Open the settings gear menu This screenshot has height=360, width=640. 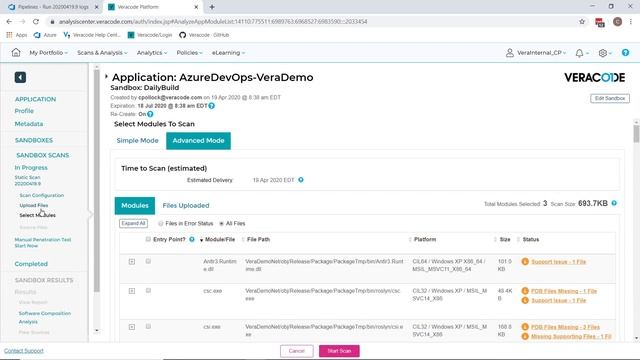coord(602,53)
